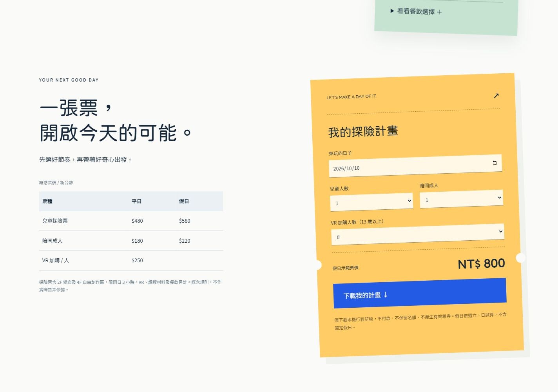This screenshot has width=558, height=392.
Task: Click the $250 VR price
Action: point(137,260)
